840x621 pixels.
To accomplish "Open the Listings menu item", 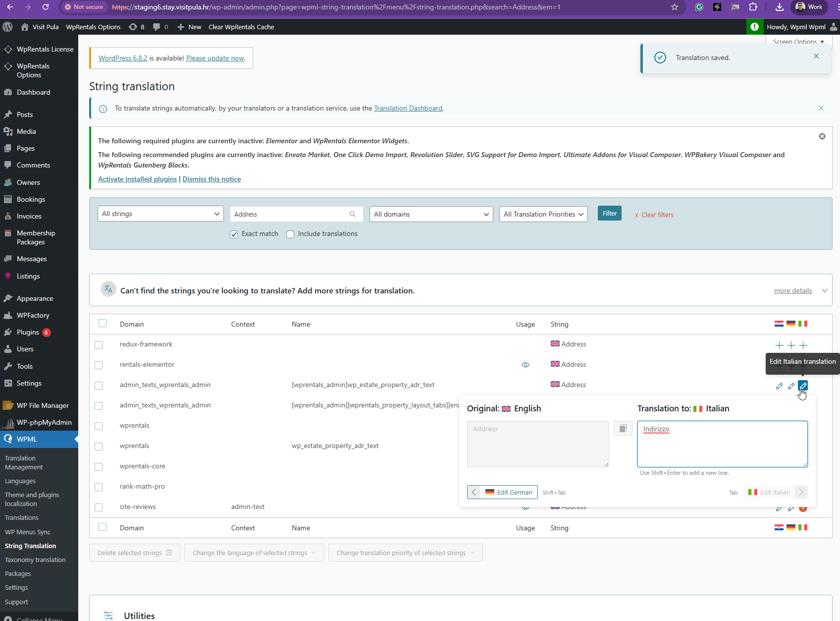I will 28,276.
